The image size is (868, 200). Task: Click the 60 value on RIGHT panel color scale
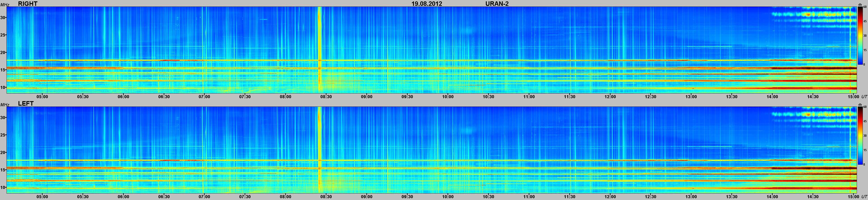coord(865,7)
